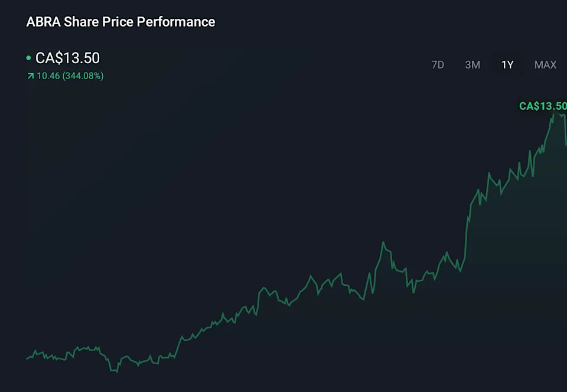This screenshot has height=392, width=567.
Task: Choose the 1Y chart range
Action: (507, 65)
